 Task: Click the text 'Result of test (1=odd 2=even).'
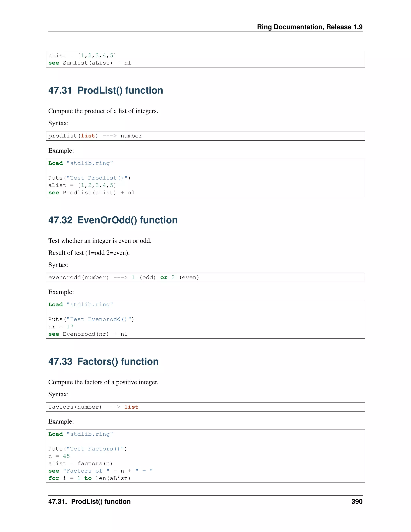89,253
